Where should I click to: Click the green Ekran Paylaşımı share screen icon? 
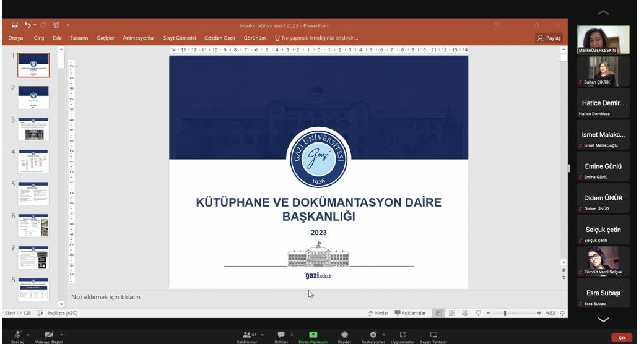tap(313, 335)
